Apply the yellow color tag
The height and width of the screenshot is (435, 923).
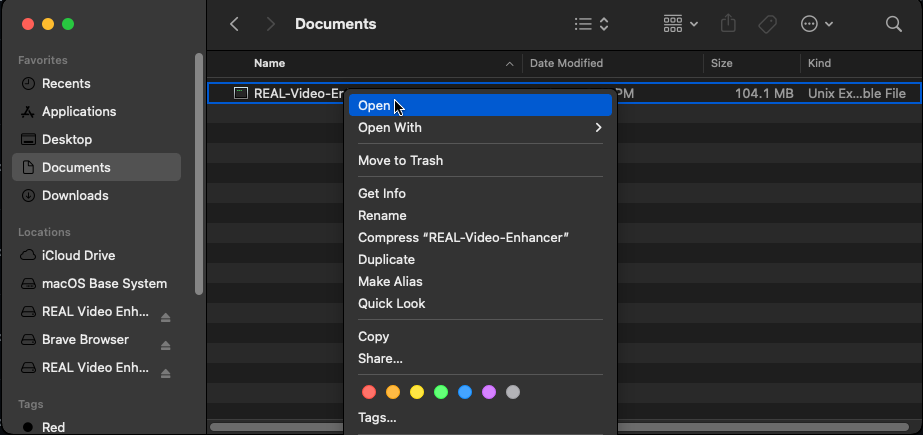417,392
